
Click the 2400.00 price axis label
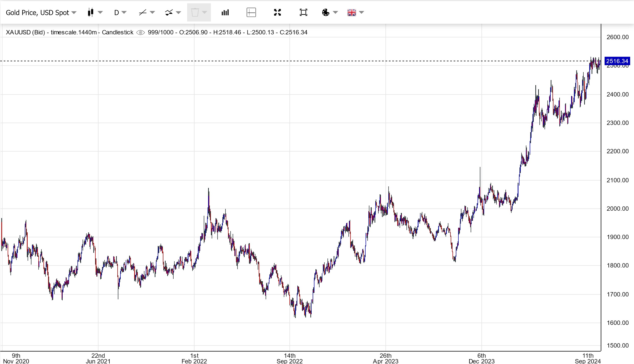tap(617, 94)
